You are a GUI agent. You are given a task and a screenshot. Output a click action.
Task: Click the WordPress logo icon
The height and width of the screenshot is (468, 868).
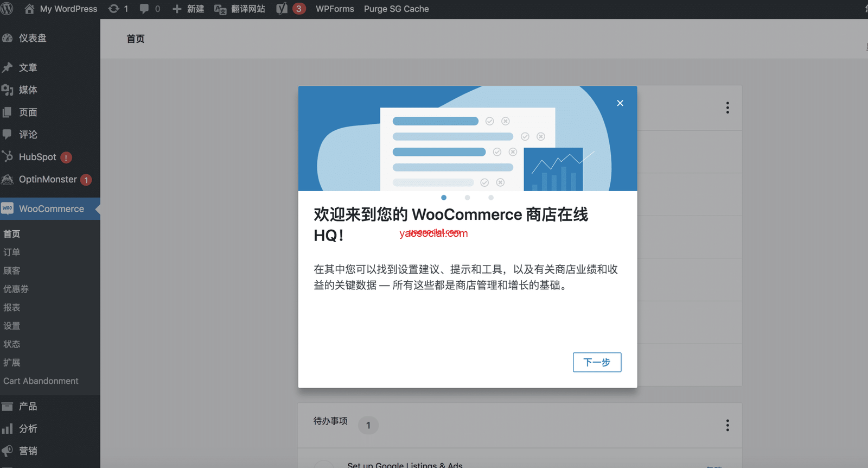coord(7,9)
